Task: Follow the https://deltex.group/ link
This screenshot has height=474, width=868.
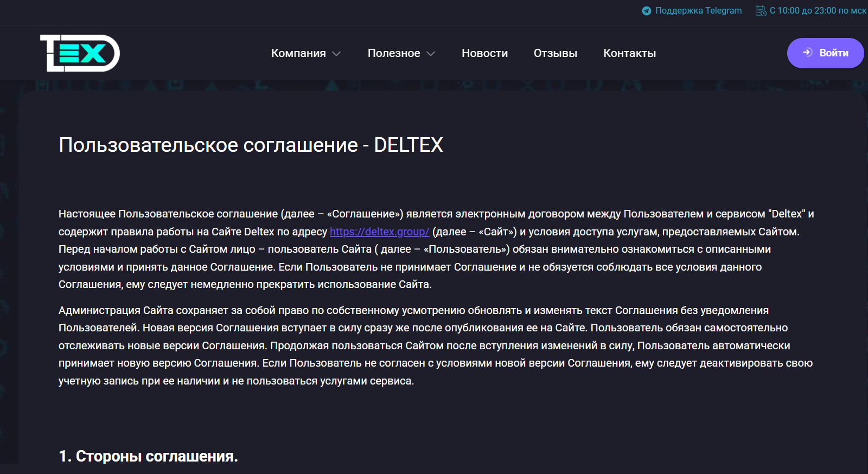Action: (x=380, y=232)
